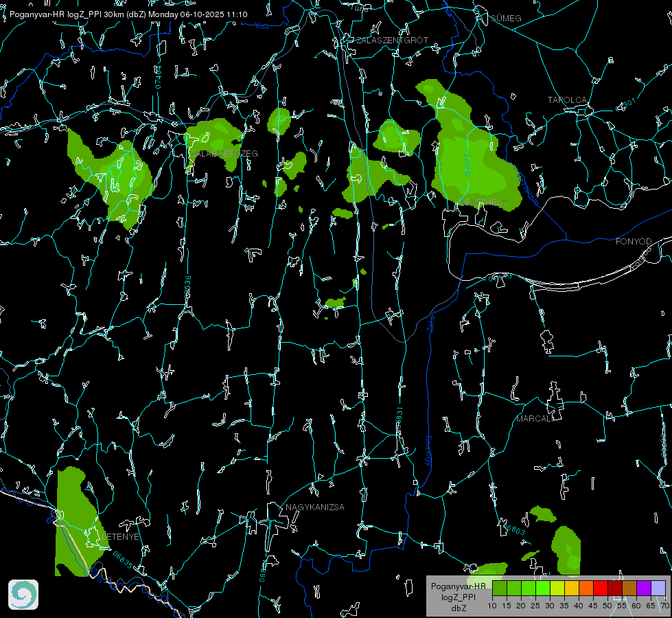This screenshot has width=672, height=618.
Task: Pick the 35-40 dBZ yellow legend swatch
Action: (572, 588)
